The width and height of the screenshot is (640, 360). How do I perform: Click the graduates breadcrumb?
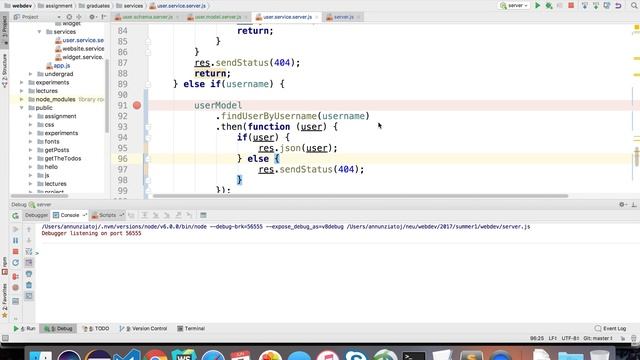click(94, 6)
